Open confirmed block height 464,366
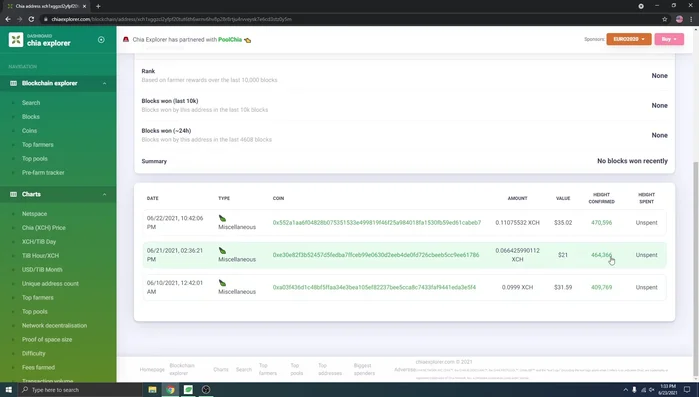This screenshot has height=397, width=699. [601, 255]
